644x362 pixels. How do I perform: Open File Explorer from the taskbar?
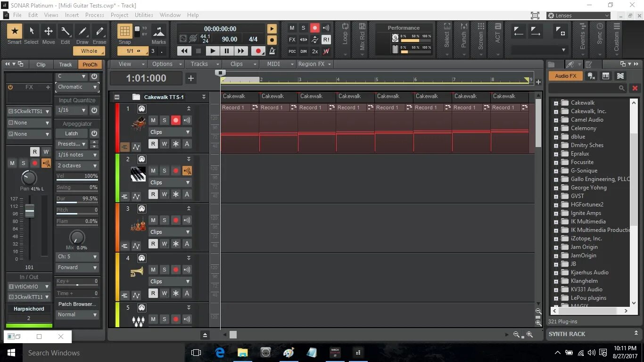(242, 353)
